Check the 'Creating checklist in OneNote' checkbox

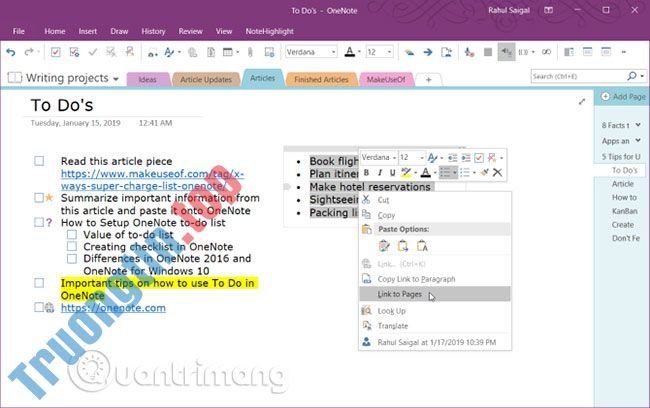(72, 247)
